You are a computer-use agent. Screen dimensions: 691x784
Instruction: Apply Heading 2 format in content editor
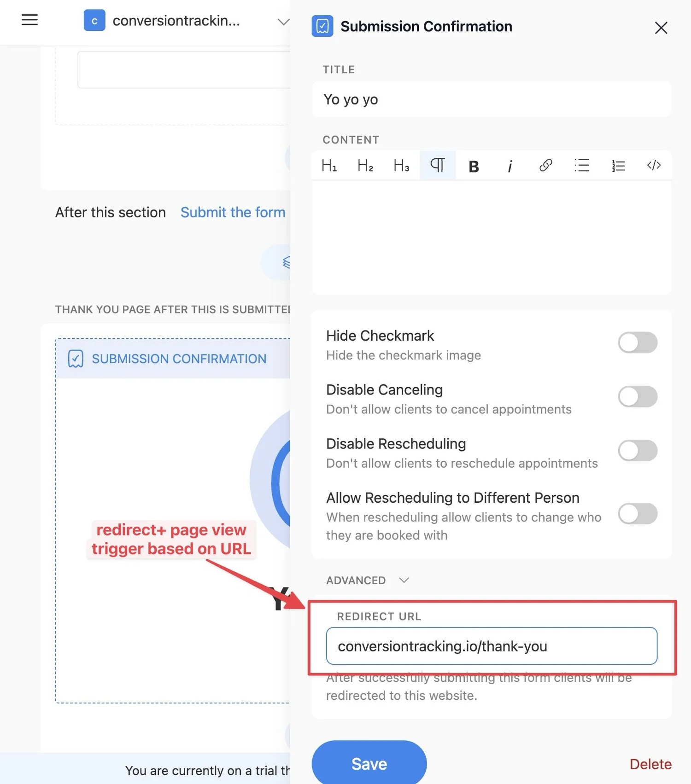(x=365, y=165)
